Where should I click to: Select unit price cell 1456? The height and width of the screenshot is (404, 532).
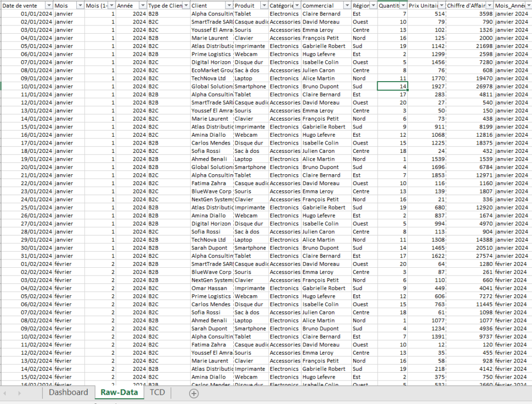coord(427,62)
